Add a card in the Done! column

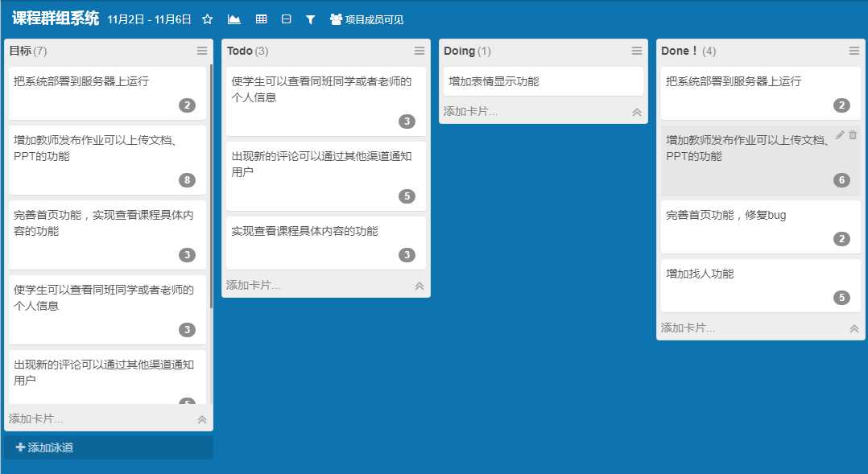point(688,328)
